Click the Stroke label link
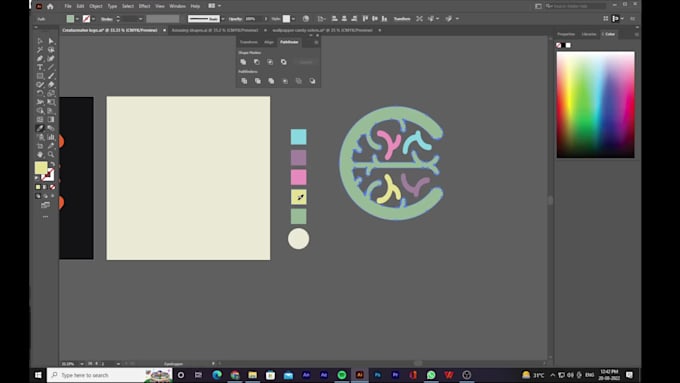The height and width of the screenshot is (383, 680). [x=107, y=19]
